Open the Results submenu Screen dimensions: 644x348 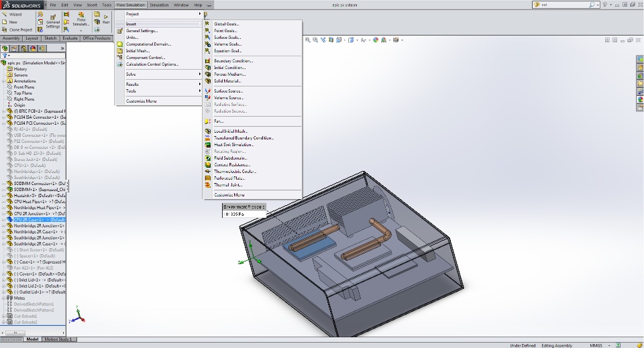click(x=159, y=84)
